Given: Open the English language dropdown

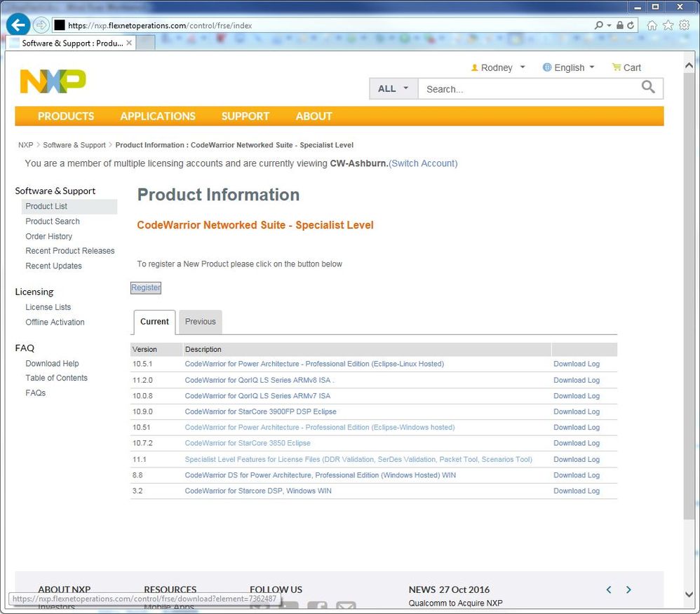Looking at the screenshot, I should tap(569, 67).
